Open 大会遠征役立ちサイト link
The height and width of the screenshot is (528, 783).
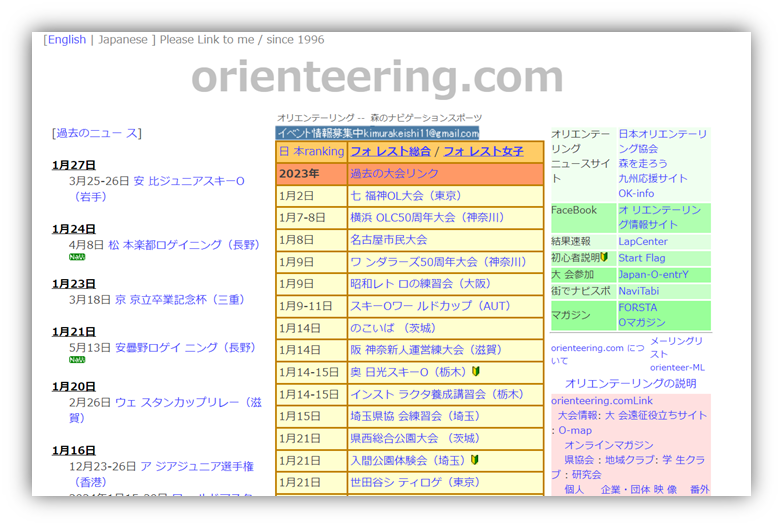click(x=656, y=416)
